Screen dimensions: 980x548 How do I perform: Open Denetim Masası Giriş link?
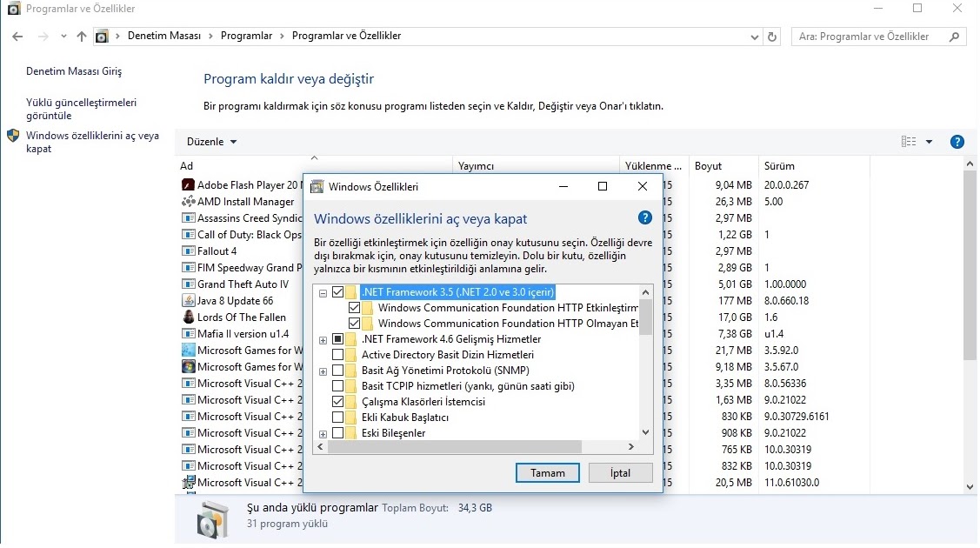pyautogui.click(x=74, y=71)
